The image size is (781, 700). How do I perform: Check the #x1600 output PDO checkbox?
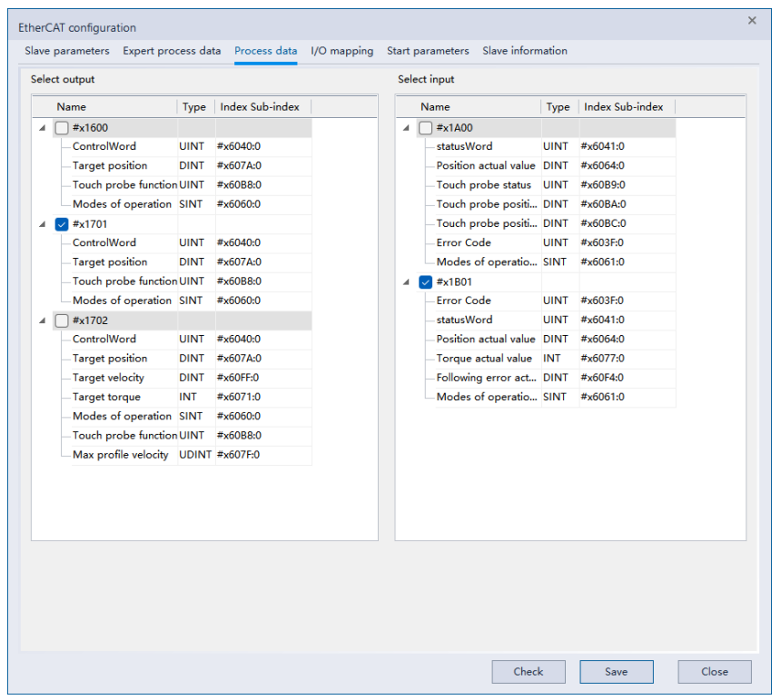(x=62, y=128)
